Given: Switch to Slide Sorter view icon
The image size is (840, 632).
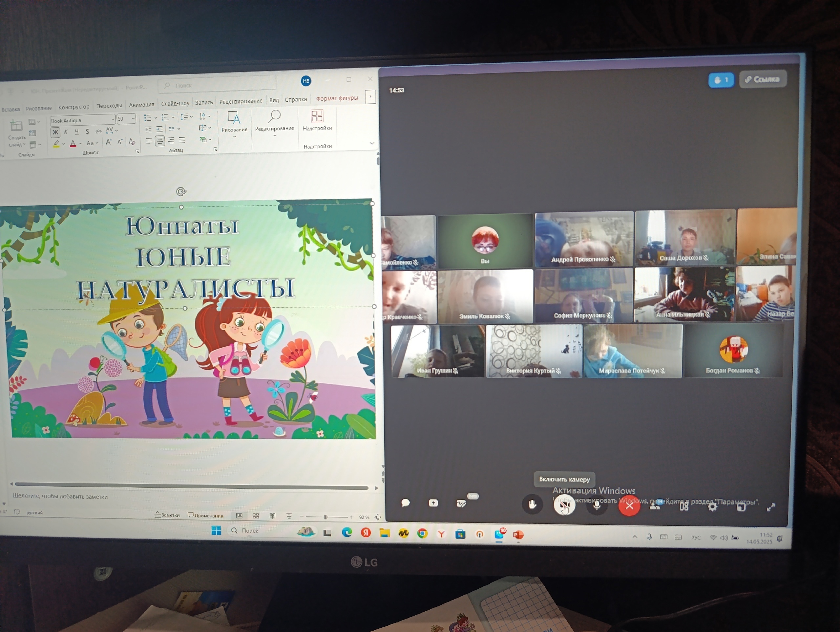Looking at the screenshot, I should (x=256, y=516).
